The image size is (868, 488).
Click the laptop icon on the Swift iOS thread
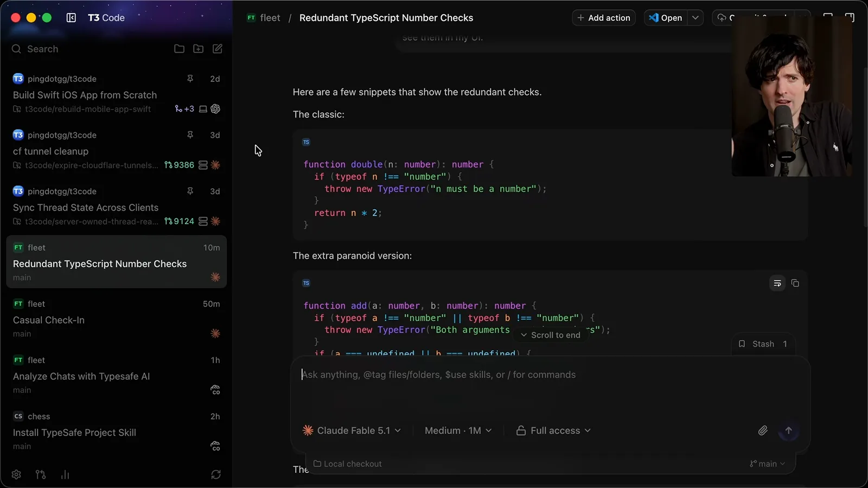point(203,109)
